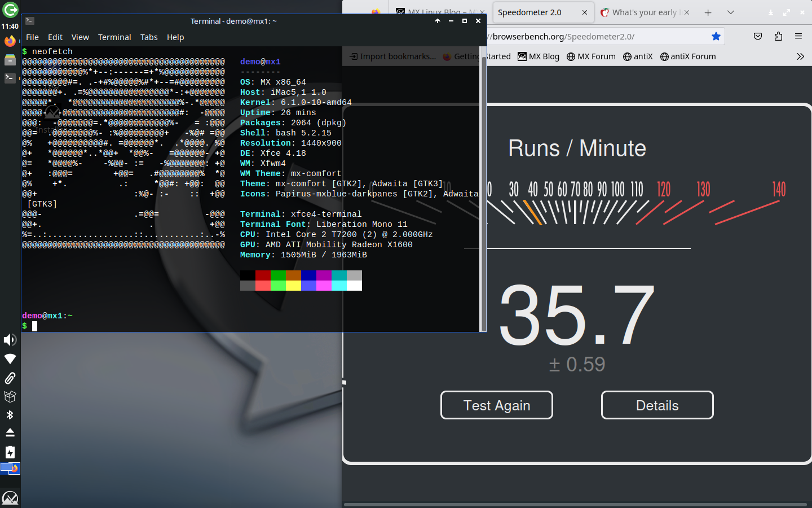812x508 pixels.
Task: Open the Pocket save icon in Firefox
Action: [758, 37]
